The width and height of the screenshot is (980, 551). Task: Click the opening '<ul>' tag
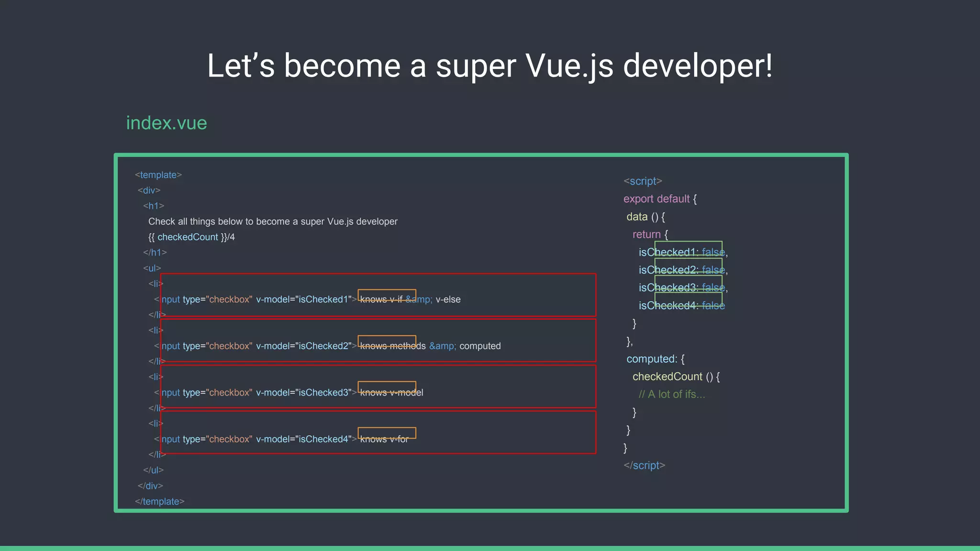(152, 268)
